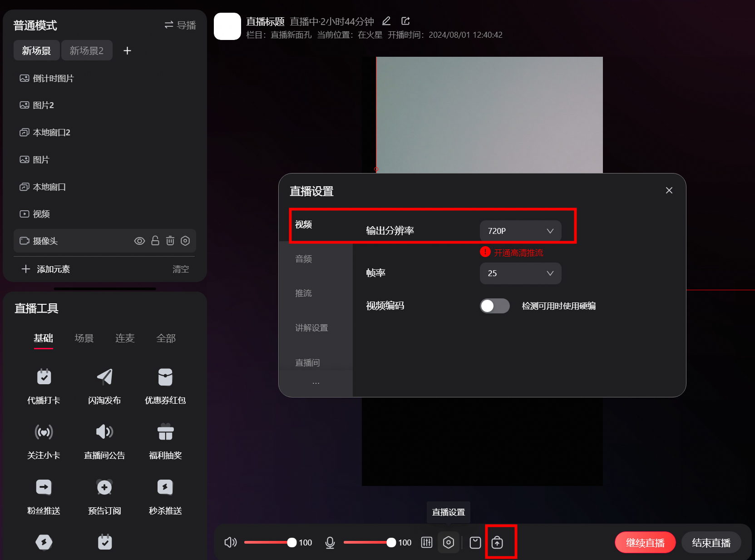This screenshot has height=560, width=755.
Task: Select the 基础 tab in 直播工具
Action: (44, 338)
